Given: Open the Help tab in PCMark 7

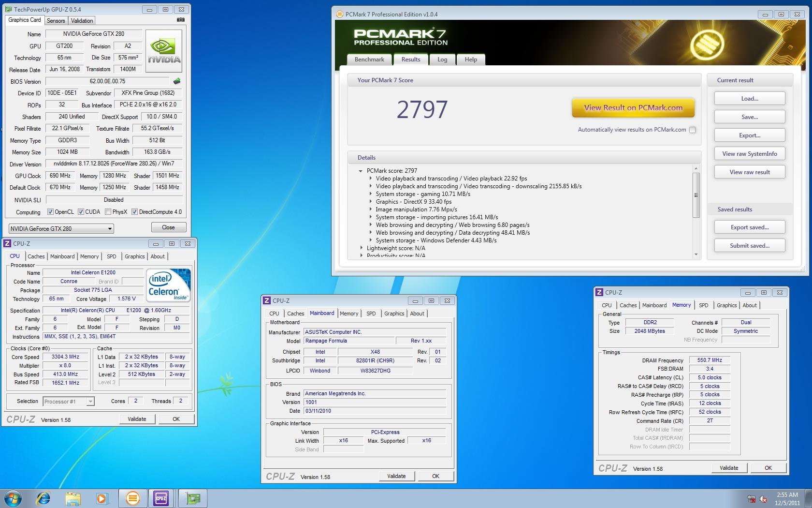Looking at the screenshot, I should [471, 60].
